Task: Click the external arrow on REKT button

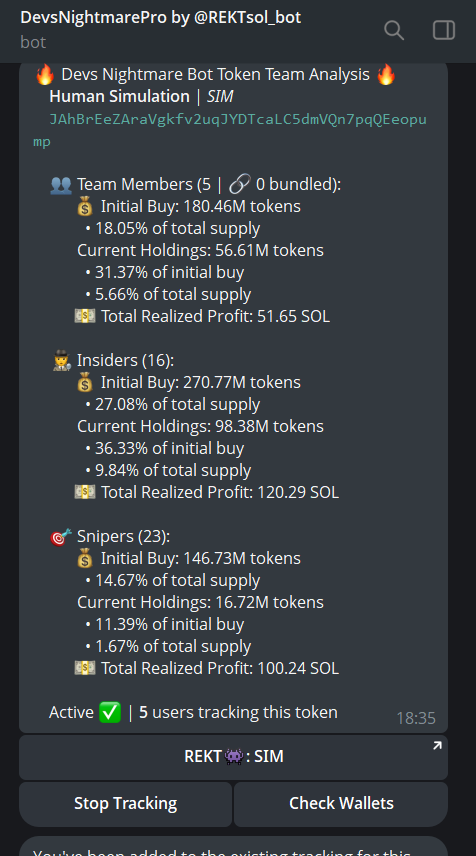Action: (x=437, y=746)
